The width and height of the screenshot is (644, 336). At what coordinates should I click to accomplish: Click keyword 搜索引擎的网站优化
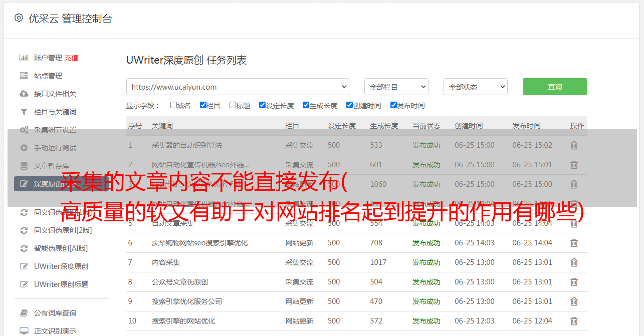pos(183,321)
